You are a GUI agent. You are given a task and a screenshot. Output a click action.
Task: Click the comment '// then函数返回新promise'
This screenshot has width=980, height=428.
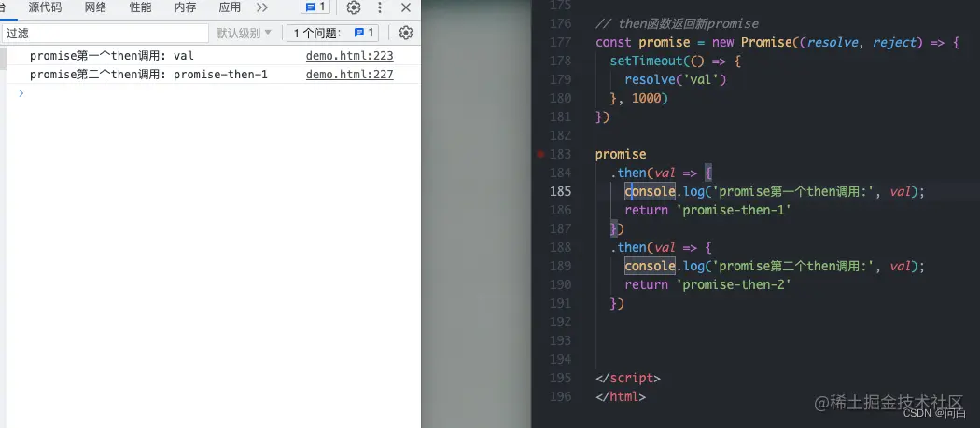[677, 23]
